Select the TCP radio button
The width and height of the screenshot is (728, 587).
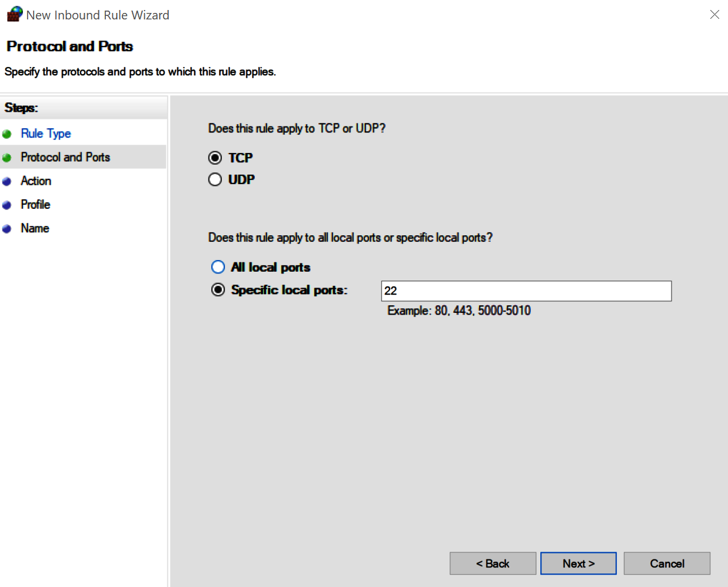point(215,157)
